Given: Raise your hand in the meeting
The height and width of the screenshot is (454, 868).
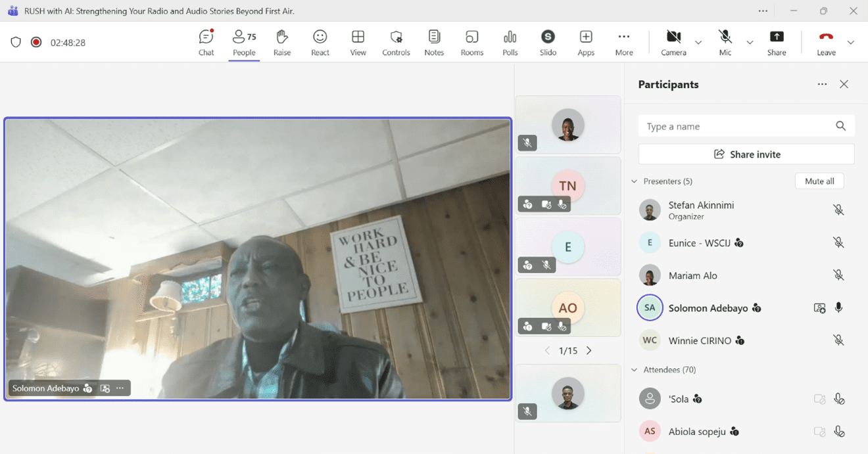Looking at the screenshot, I should pyautogui.click(x=282, y=42).
